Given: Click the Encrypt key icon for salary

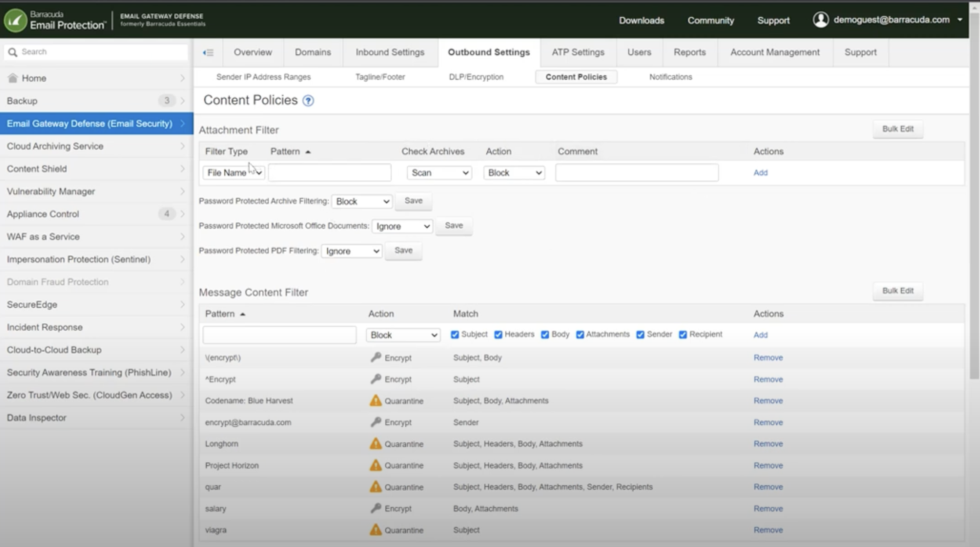Looking at the screenshot, I should click(375, 508).
